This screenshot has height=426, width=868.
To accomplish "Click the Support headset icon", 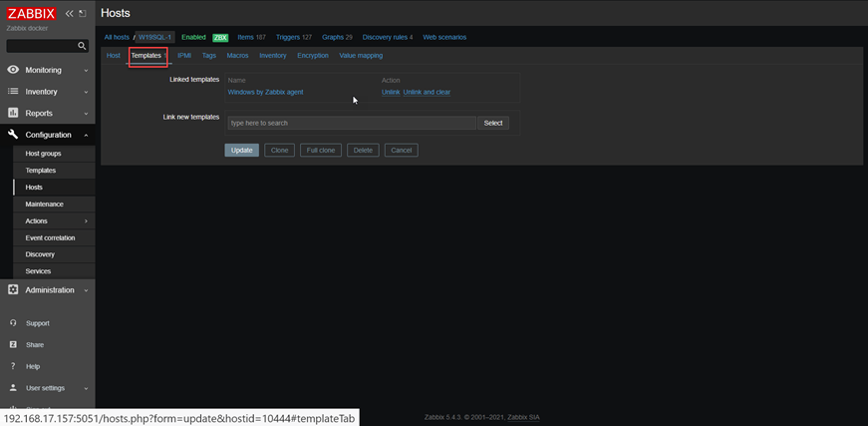I will (13, 323).
